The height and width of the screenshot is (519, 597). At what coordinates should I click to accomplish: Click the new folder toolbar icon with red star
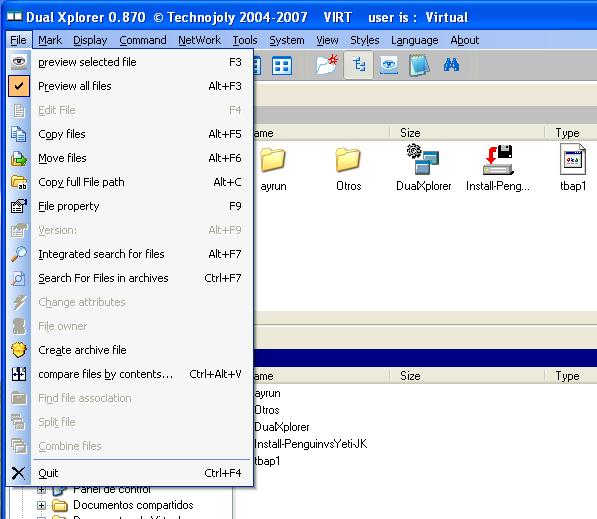[327, 65]
